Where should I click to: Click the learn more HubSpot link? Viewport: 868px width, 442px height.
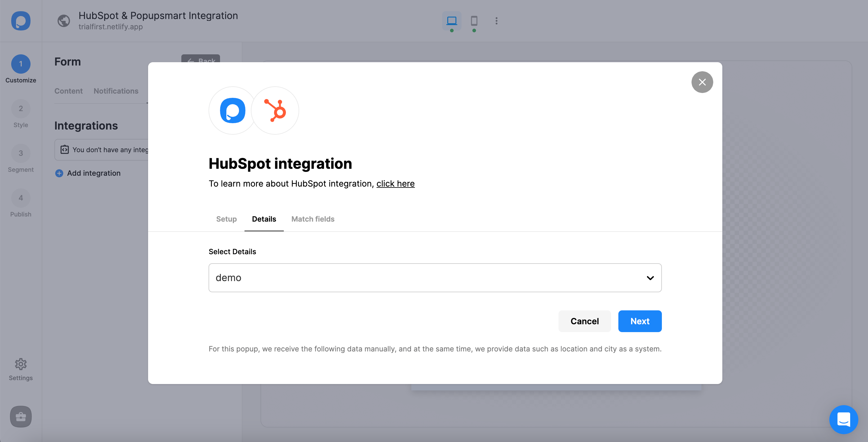(395, 183)
